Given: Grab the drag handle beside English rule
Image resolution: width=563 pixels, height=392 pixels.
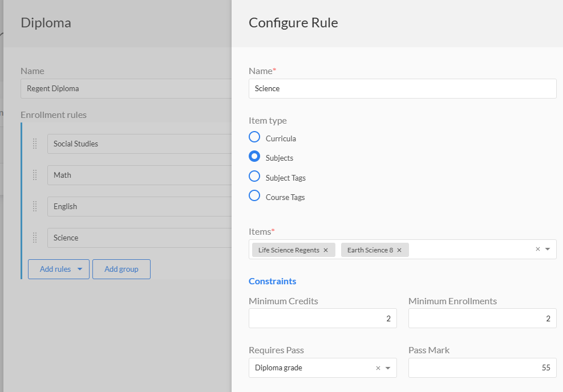Looking at the screenshot, I should 35,206.
